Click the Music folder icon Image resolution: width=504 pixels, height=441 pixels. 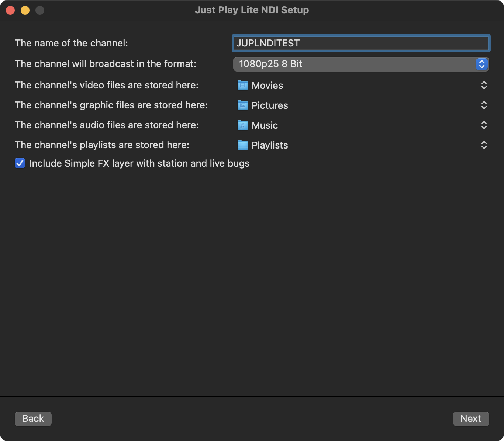coord(242,125)
